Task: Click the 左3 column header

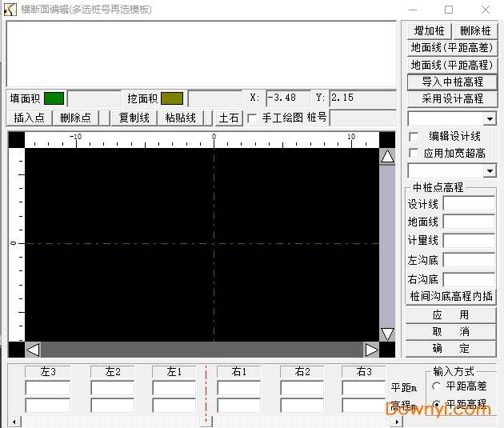Action: [48, 372]
